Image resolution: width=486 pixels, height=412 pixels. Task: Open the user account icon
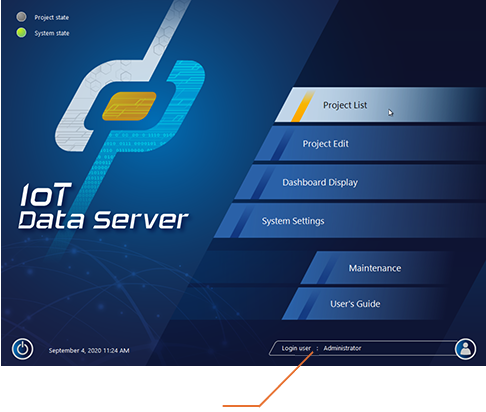(465, 349)
